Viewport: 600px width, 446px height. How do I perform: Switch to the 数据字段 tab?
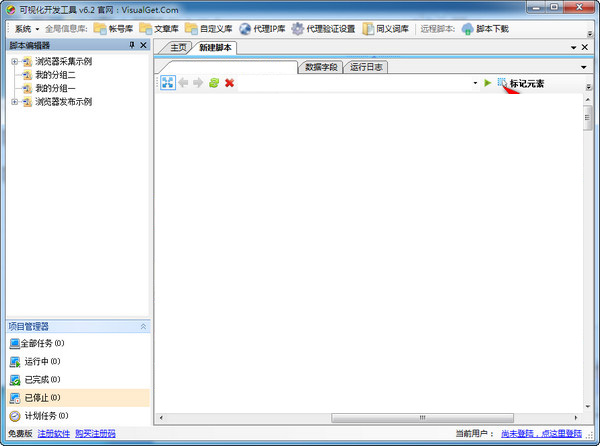click(321, 67)
